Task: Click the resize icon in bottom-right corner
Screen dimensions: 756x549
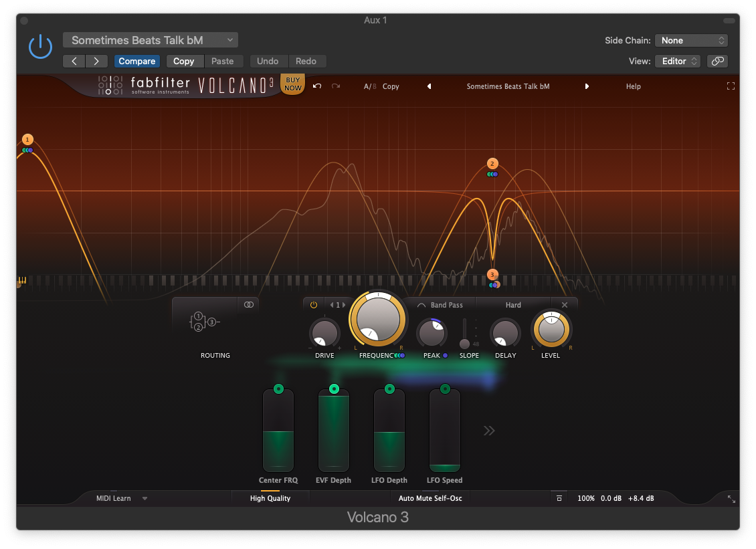Action: click(x=731, y=499)
